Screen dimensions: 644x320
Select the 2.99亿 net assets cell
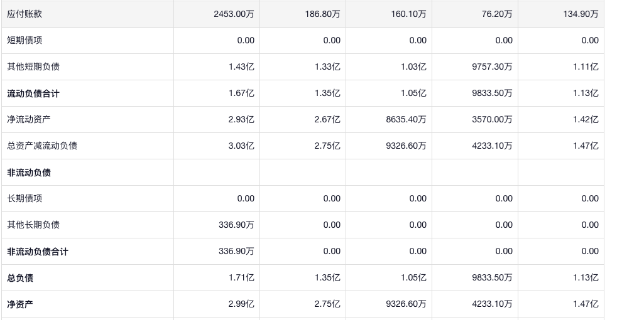[241, 304]
